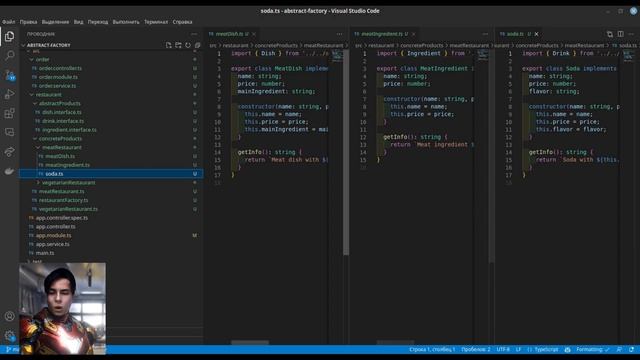Change indentation via Пробелов: 2
Screen dimensions: 640x360
click(476, 350)
